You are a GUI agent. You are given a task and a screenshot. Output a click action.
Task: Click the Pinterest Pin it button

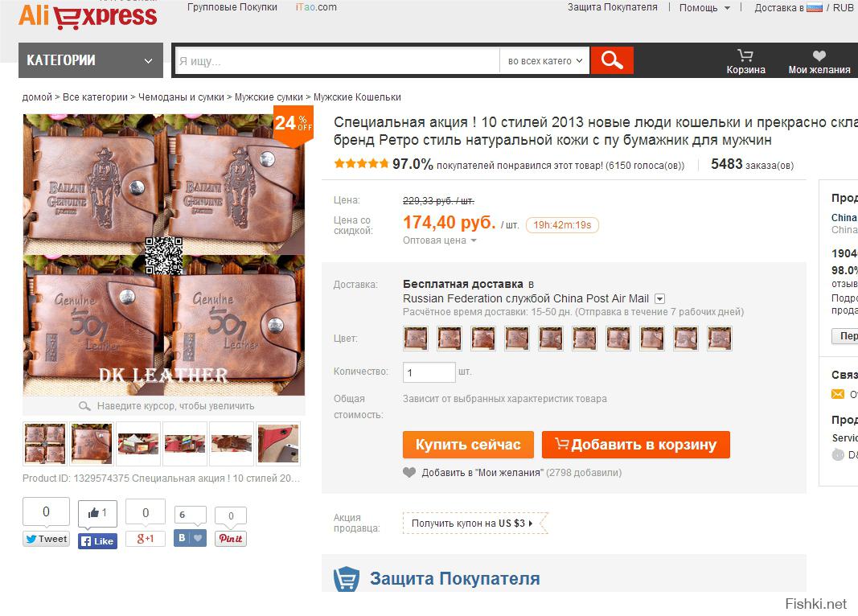(x=230, y=539)
